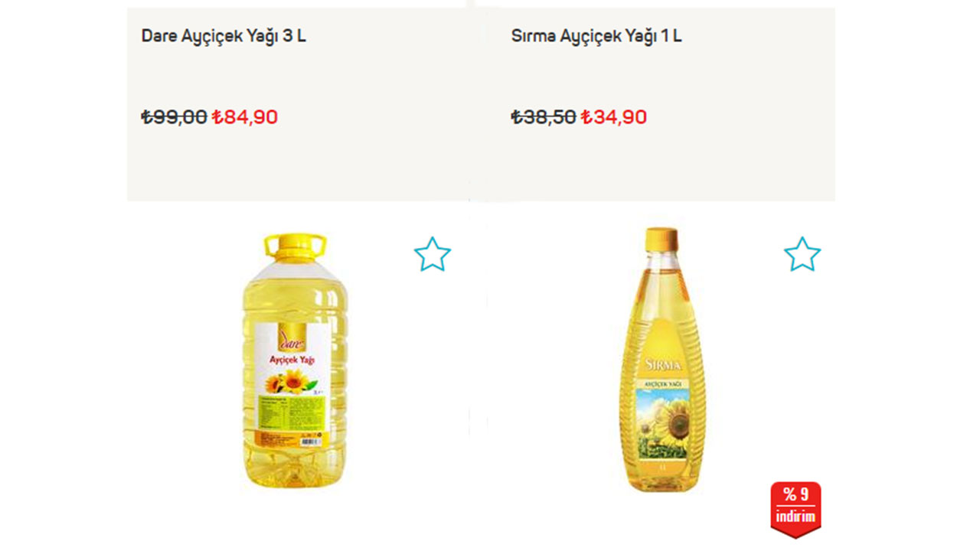Open the Sırma Ayçiçek Yağı 1 L title
The height and width of the screenshot is (551, 980).
point(596,36)
